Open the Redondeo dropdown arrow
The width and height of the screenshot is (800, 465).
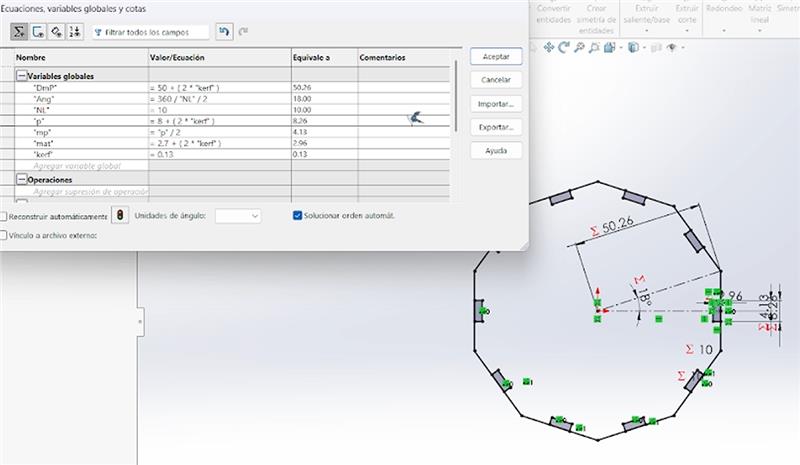[x=724, y=31]
